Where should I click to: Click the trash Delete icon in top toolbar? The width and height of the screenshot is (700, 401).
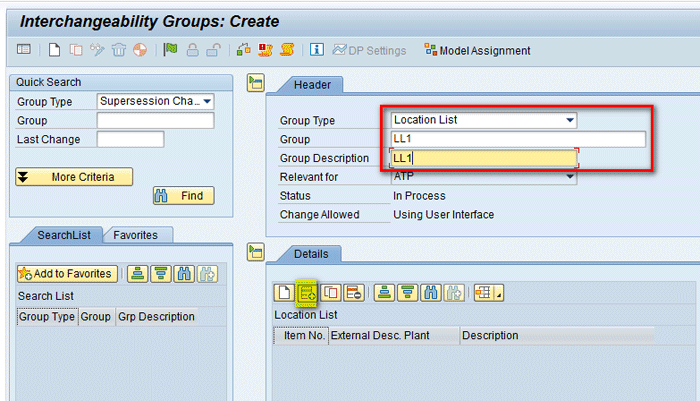pos(119,50)
